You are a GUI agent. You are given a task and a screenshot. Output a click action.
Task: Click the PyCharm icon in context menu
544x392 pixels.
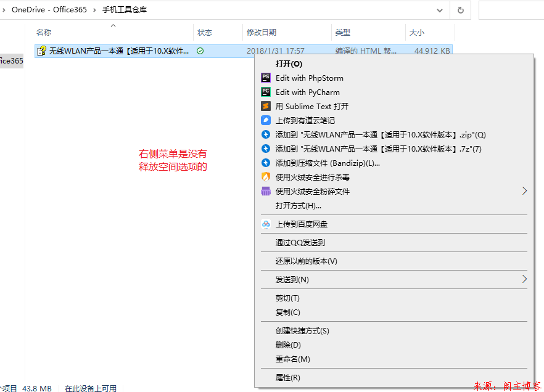[x=266, y=92]
